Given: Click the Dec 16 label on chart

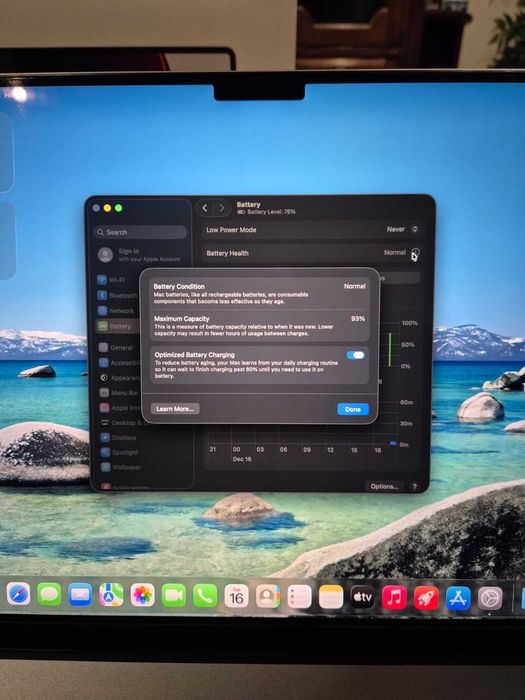Looking at the screenshot, I should point(242,459).
